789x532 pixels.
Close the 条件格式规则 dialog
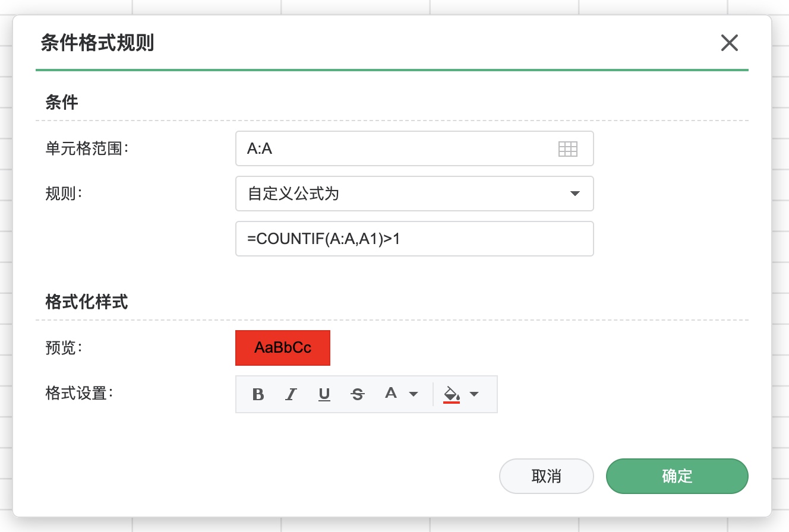[x=729, y=43]
